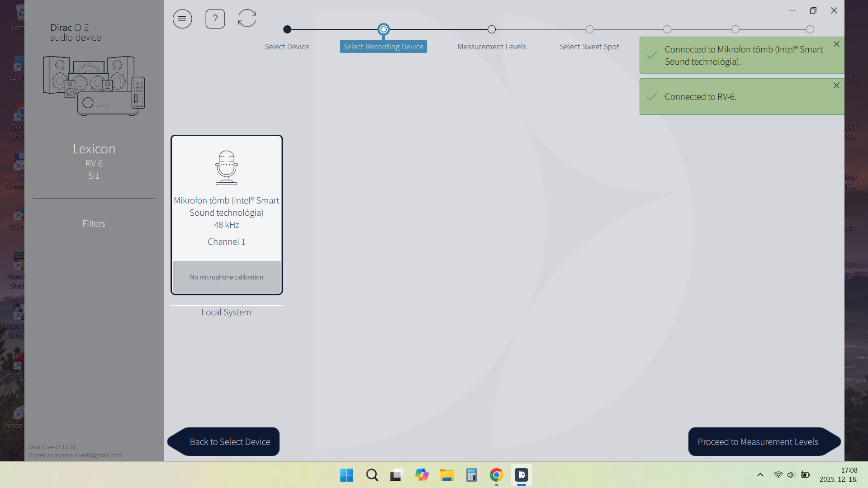This screenshot has width=868, height=488.
Task: Click the Measurement Levels step marker
Action: click(x=492, y=30)
